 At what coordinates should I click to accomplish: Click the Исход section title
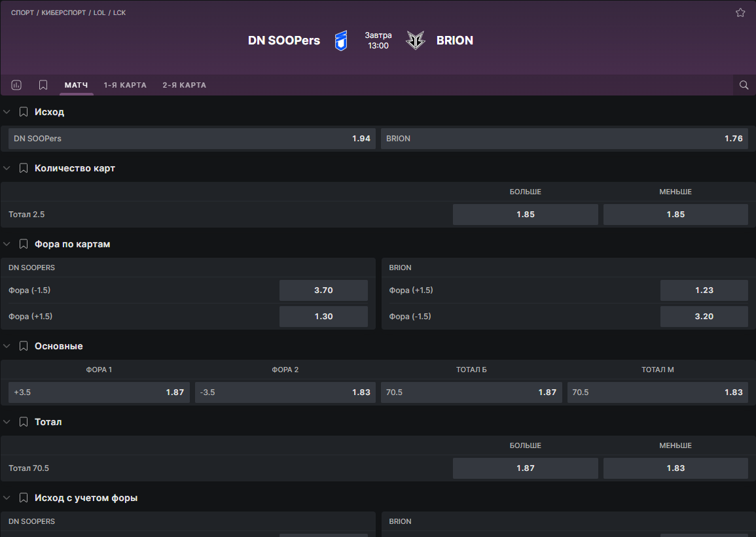(x=49, y=112)
